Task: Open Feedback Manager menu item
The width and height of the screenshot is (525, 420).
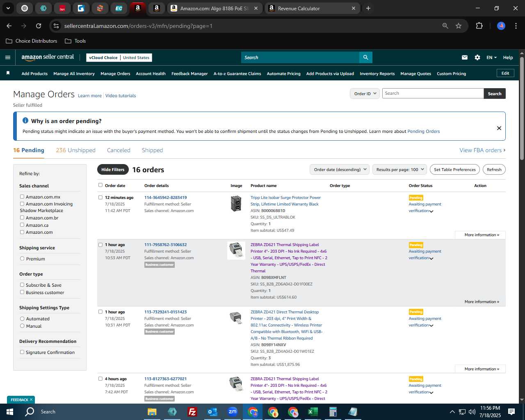Action: click(189, 74)
